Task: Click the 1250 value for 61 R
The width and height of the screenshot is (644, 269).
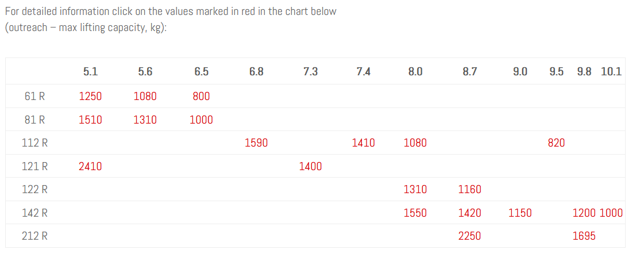Action: click(90, 97)
